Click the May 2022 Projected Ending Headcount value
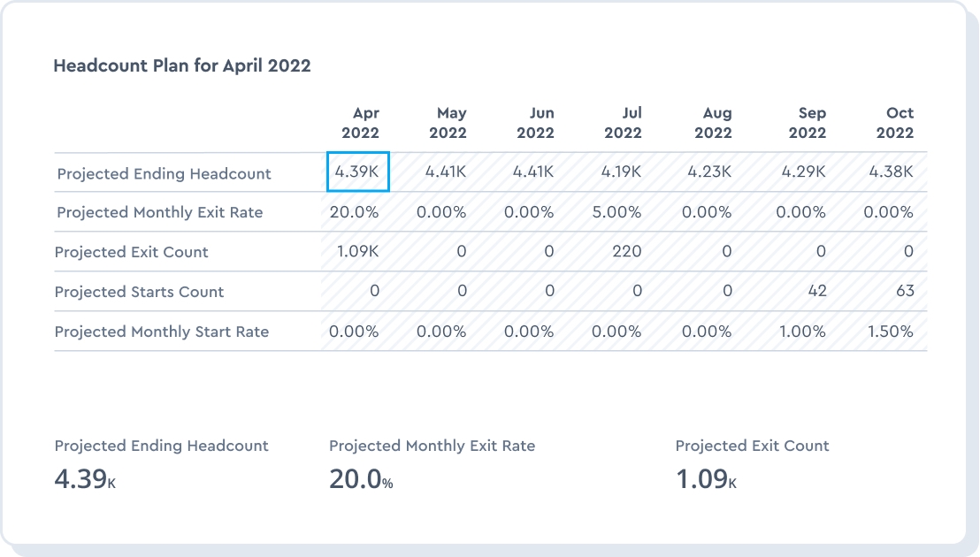This screenshot has height=557, width=980. pyautogui.click(x=445, y=172)
